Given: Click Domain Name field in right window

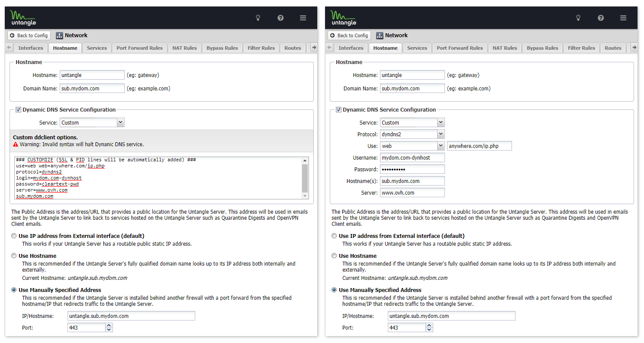Looking at the screenshot, I should [412, 89].
